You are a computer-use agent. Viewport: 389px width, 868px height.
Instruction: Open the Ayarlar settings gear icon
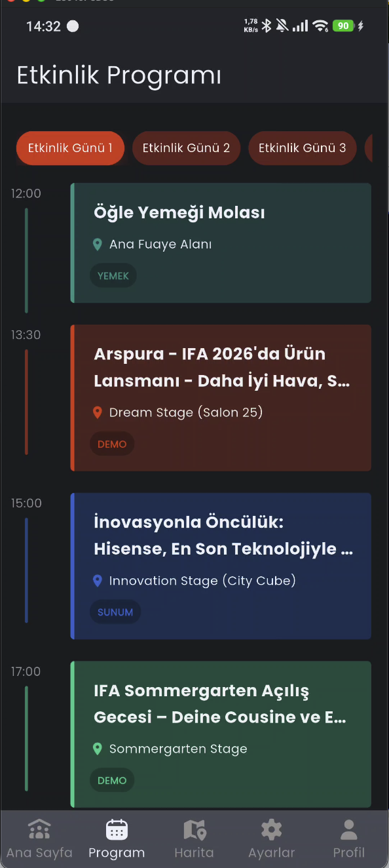pos(271,829)
